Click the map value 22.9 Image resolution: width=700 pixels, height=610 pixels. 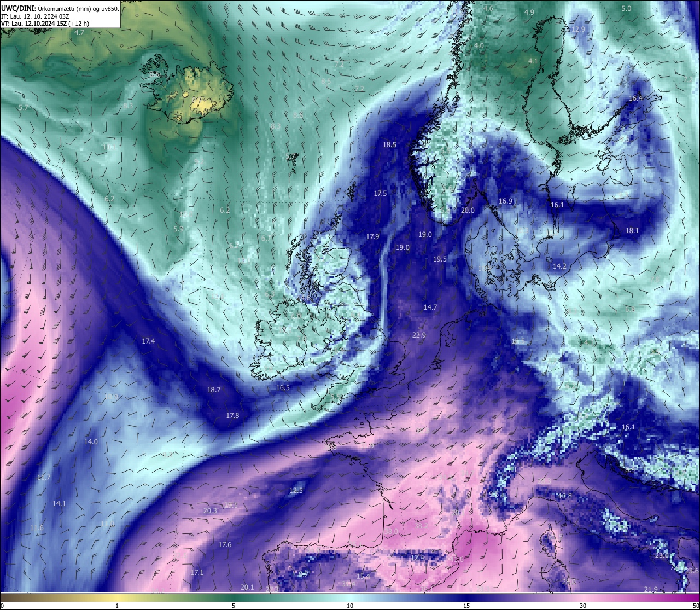pos(419,335)
